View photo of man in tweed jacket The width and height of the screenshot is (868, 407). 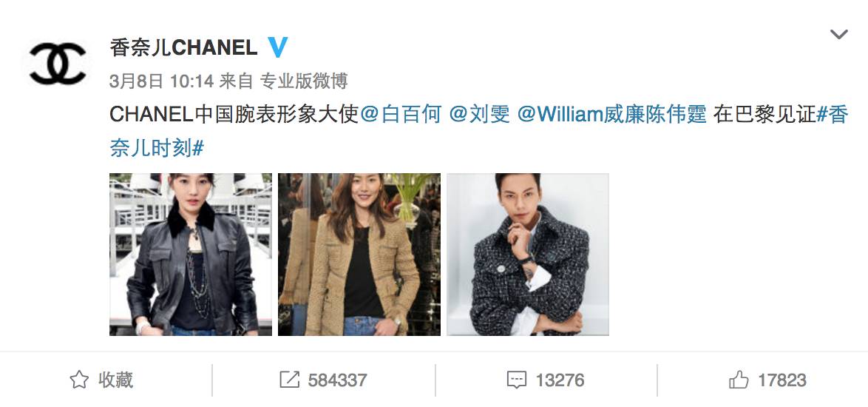pos(528,254)
